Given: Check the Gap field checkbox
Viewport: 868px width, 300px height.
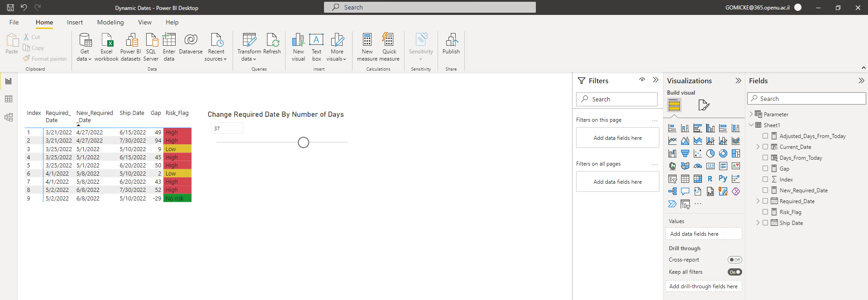Looking at the screenshot, I should pos(765,168).
